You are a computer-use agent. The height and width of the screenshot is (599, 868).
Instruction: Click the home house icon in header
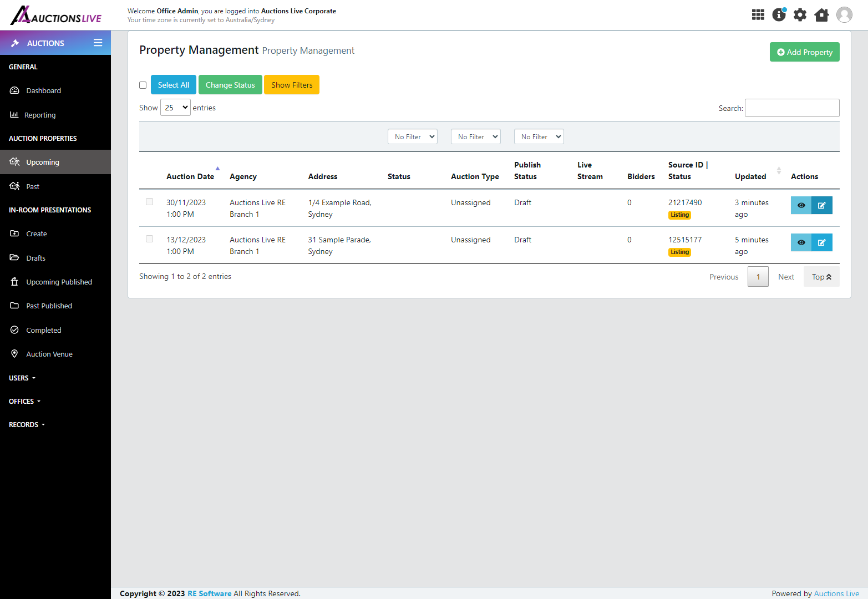(821, 15)
